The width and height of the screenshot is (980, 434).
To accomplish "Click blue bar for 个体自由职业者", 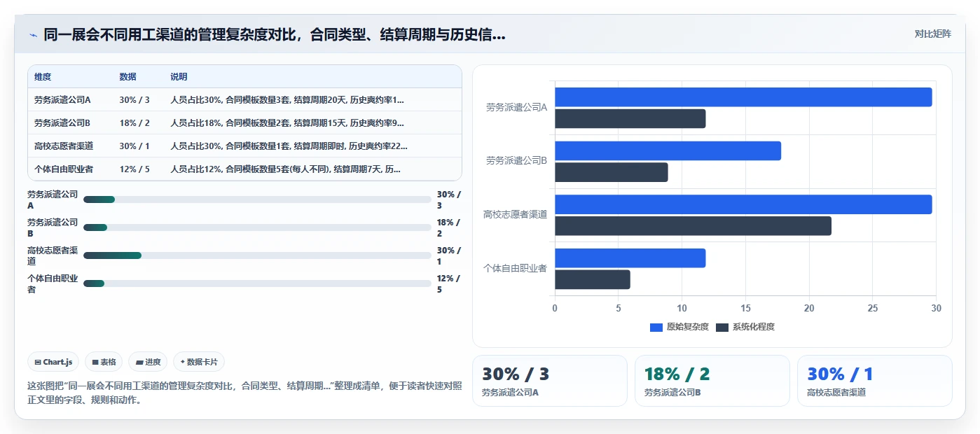I will point(630,258).
